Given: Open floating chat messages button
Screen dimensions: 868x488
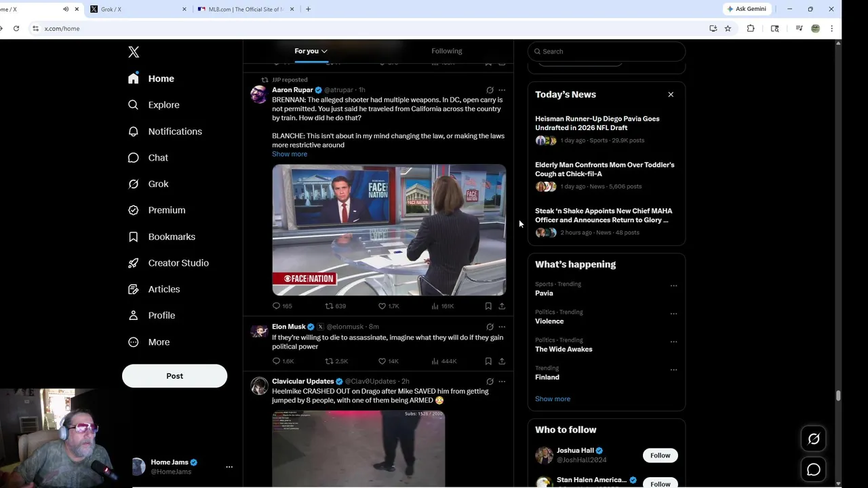Looking at the screenshot, I should click(814, 469).
